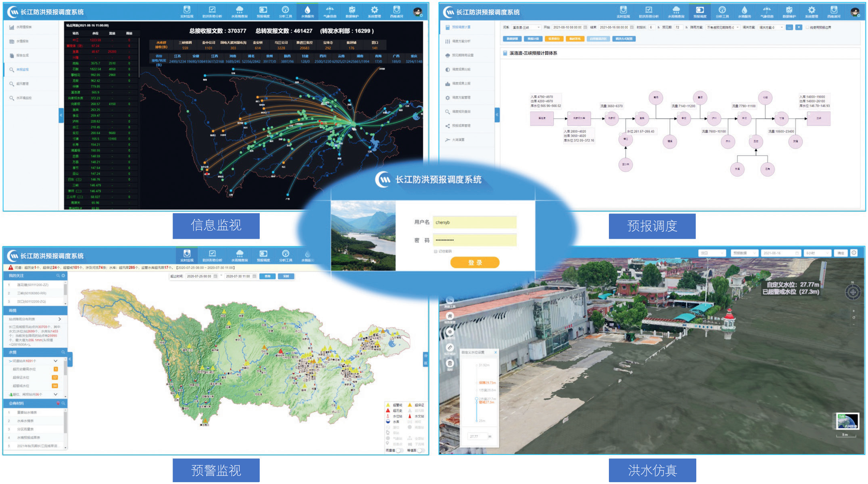868x484 pixels.
Task: Open 水雨情查询 cloud icon in 信息监视 window
Action: (x=239, y=12)
